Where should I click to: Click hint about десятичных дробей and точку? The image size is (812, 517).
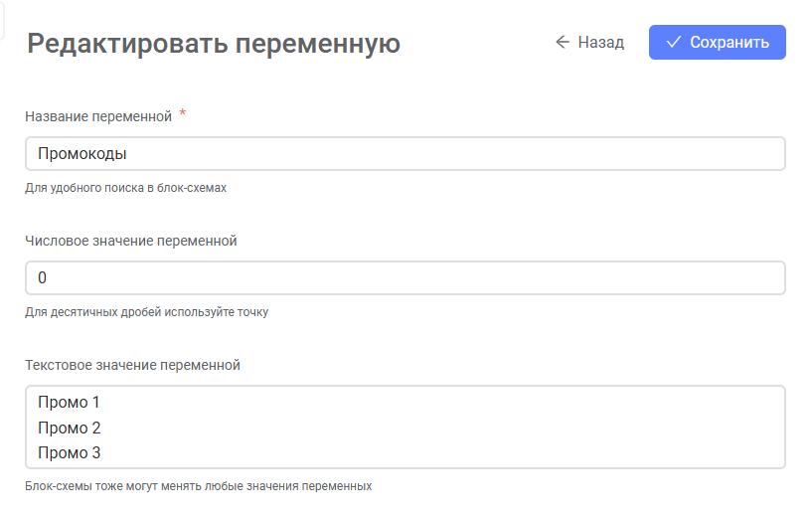[146, 312]
